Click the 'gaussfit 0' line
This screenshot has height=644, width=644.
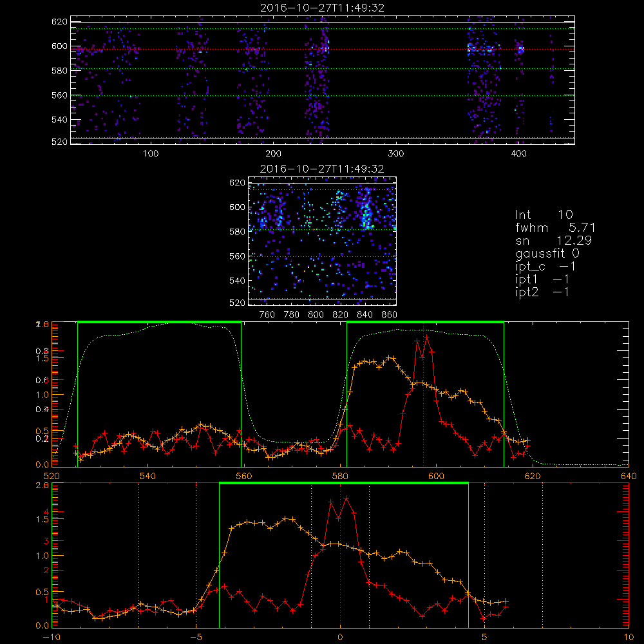coord(547,253)
